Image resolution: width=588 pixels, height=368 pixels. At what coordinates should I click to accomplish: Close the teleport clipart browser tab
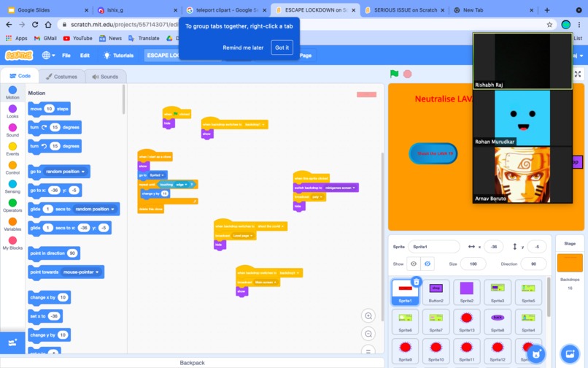tap(264, 10)
